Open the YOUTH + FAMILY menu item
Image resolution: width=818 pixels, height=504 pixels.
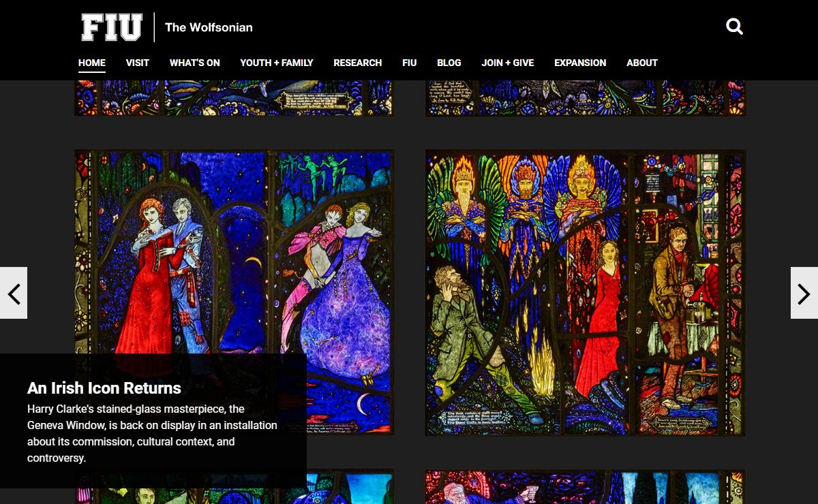pyautogui.click(x=277, y=63)
